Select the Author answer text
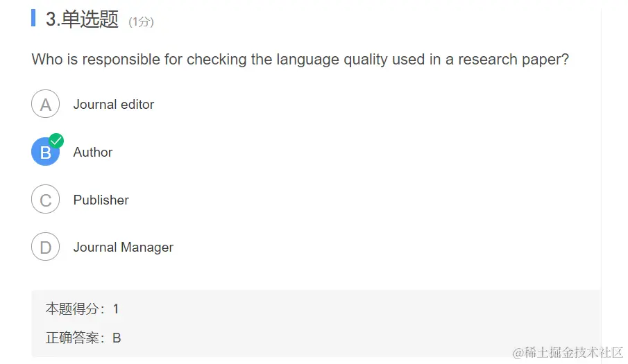This screenshot has height=364, width=628. (x=93, y=152)
